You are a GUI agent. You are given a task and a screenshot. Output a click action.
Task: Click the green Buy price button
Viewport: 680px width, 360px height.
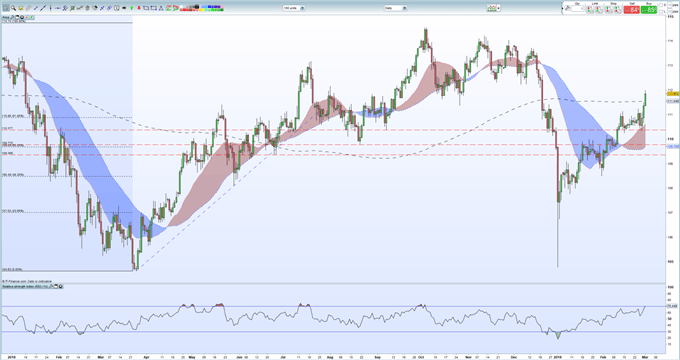click(649, 10)
